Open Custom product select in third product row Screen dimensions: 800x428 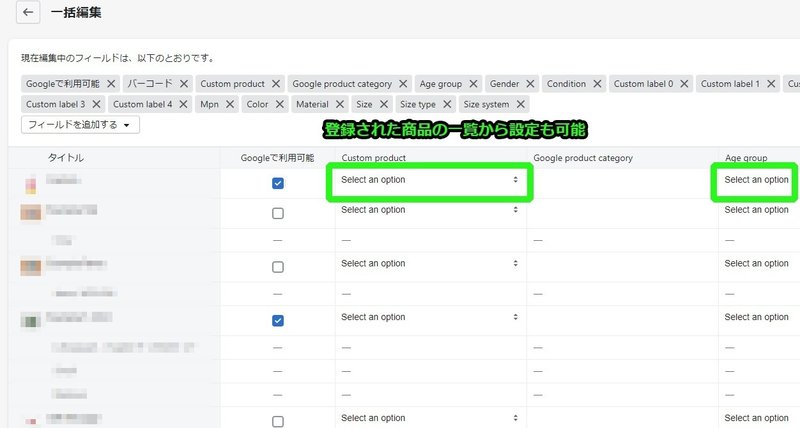pyautogui.click(x=430, y=263)
